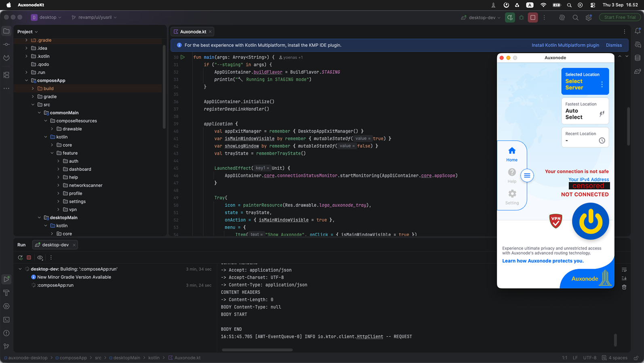Stop the running app from top toolbar

[x=533, y=17]
